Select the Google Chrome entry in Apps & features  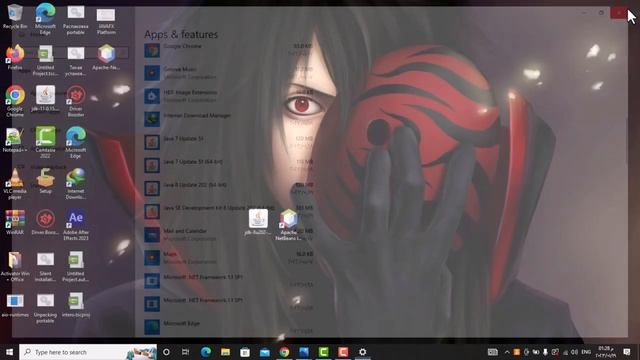coord(229,50)
